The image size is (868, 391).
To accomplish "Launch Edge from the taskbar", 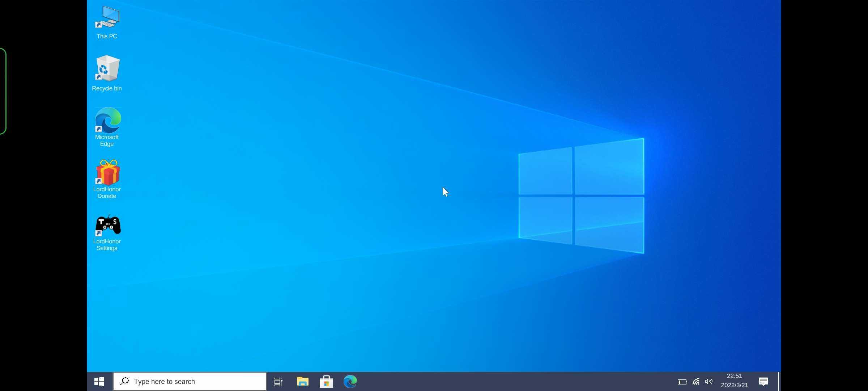I will tap(350, 381).
